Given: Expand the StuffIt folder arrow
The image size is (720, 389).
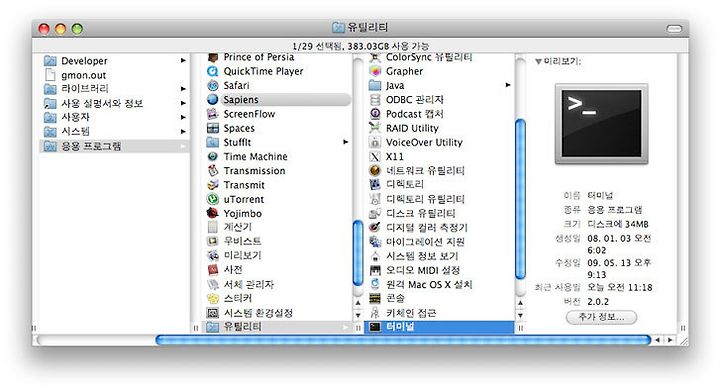Looking at the screenshot, I should pyautogui.click(x=345, y=142).
